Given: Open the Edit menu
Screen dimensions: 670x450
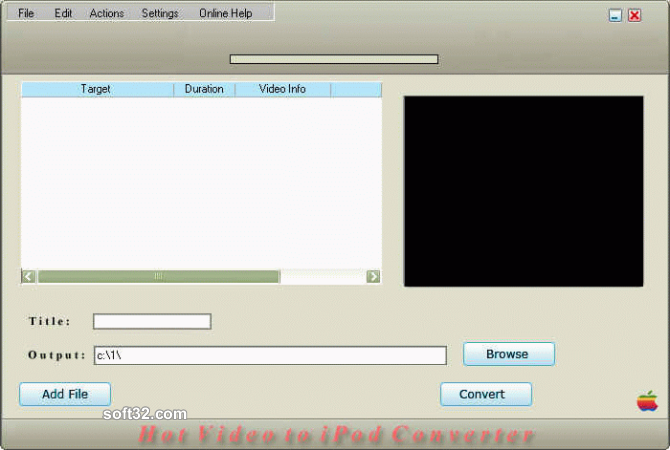Looking at the screenshot, I should (63, 13).
